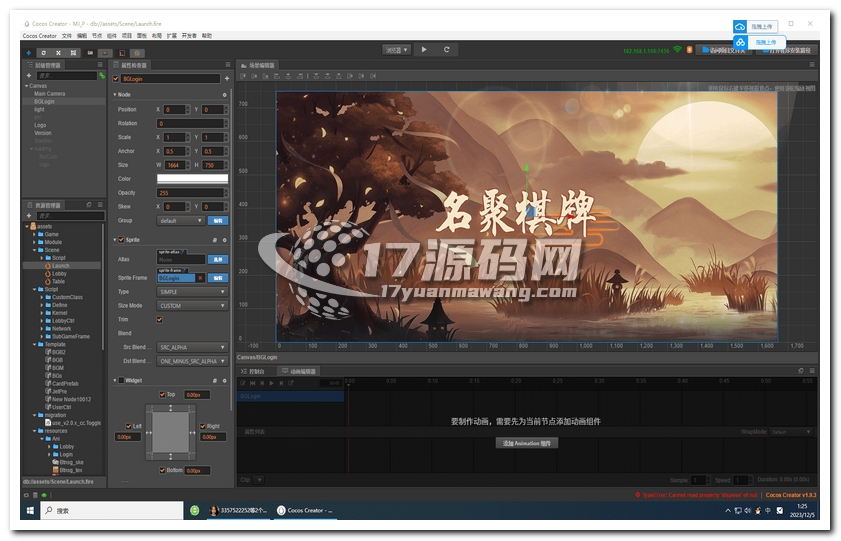Image resolution: width=841 pixels, height=541 pixels.
Task: Open the 帮助 menu
Action: click(206, 36)
